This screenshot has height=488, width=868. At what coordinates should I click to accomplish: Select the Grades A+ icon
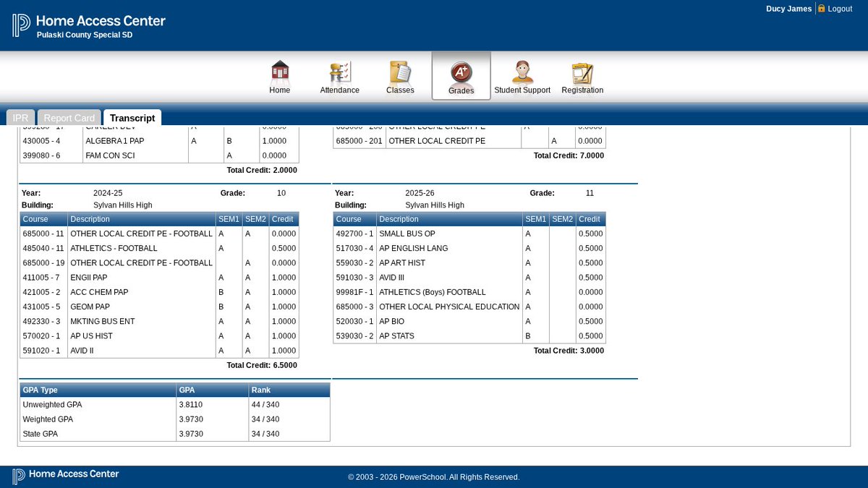tap(461, 72)
